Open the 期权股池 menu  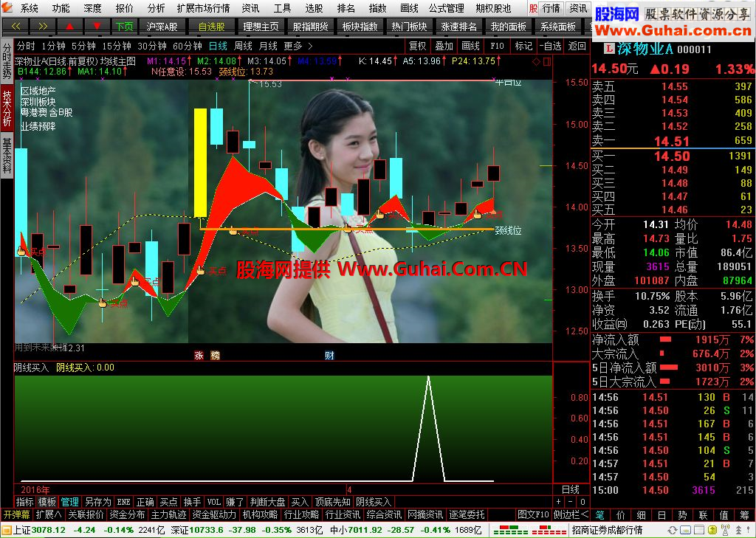tap(492, 8)
